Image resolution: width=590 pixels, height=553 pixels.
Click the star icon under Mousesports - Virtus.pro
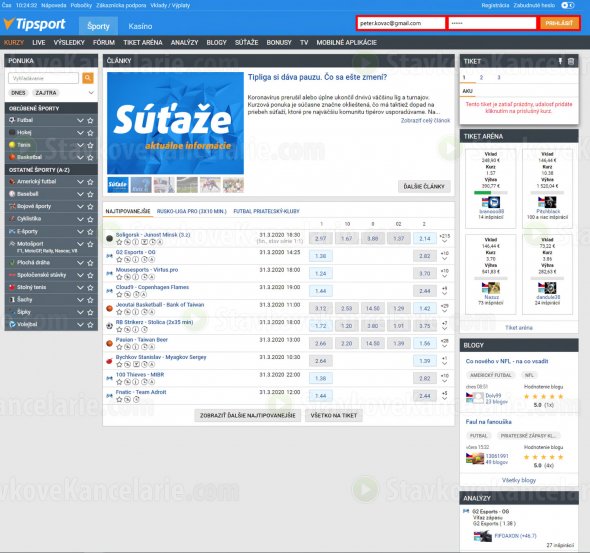(x=119, y=277)
